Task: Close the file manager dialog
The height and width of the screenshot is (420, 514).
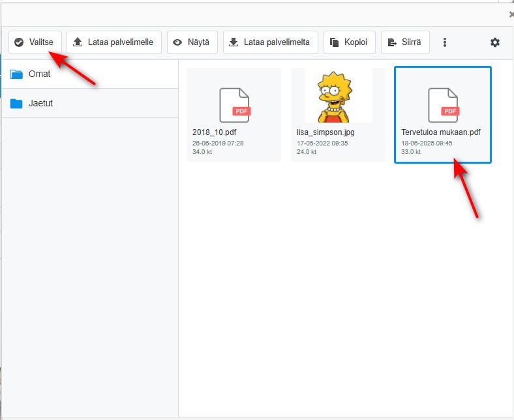Action: tap(511, 14)
